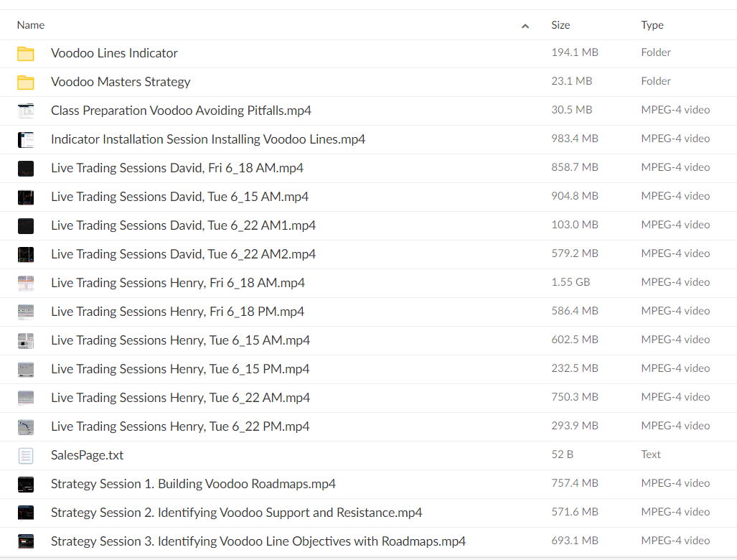Screen dimensions: 737x560
Task: Click the 194.1 MB size value
Action: (x=575, y=52)
